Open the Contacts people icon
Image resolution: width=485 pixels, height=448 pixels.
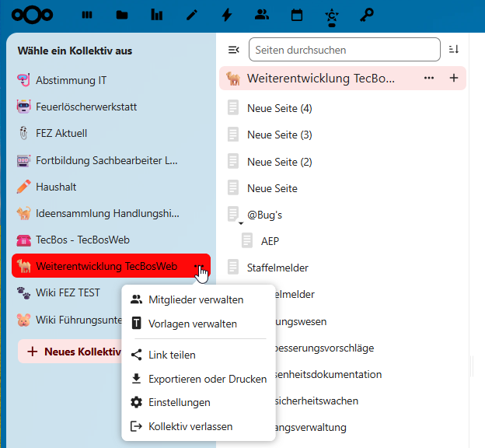pyautogui.click(x=262, y=15)
